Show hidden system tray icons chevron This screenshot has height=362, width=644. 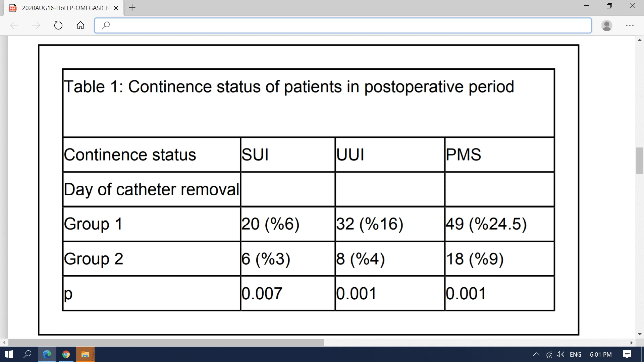point(536,354)
